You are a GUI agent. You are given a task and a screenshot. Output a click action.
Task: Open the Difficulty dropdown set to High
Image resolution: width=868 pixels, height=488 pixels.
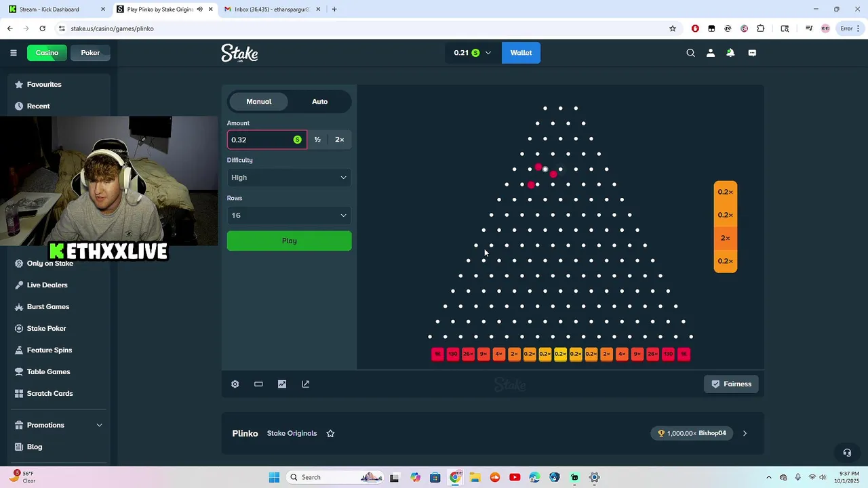click(x=289, y=178)
